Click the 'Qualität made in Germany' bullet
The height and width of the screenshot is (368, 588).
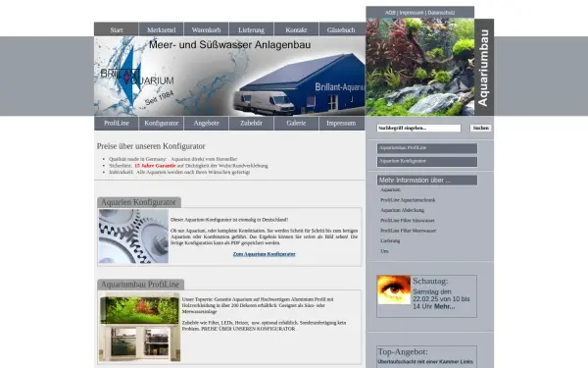[x=172, y=159]
